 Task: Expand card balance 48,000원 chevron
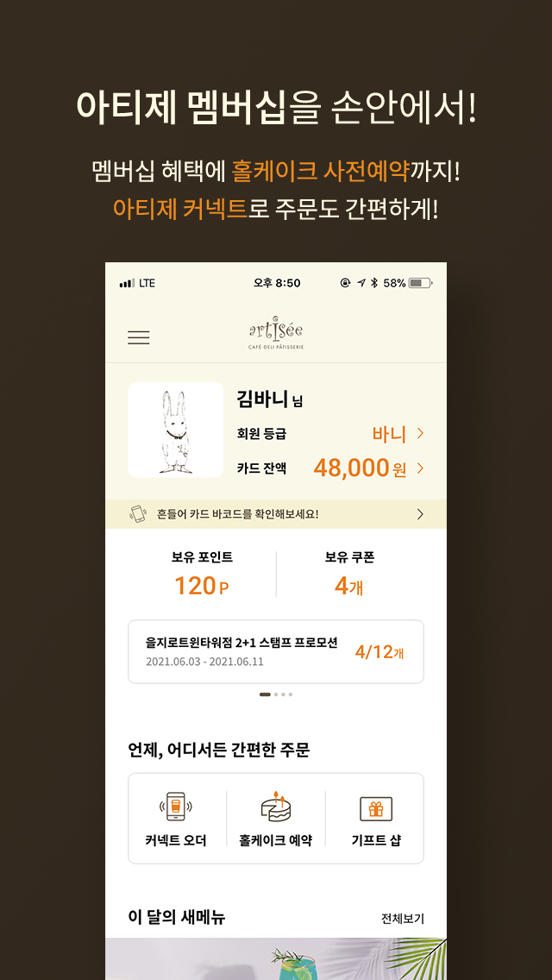point(420,468)
